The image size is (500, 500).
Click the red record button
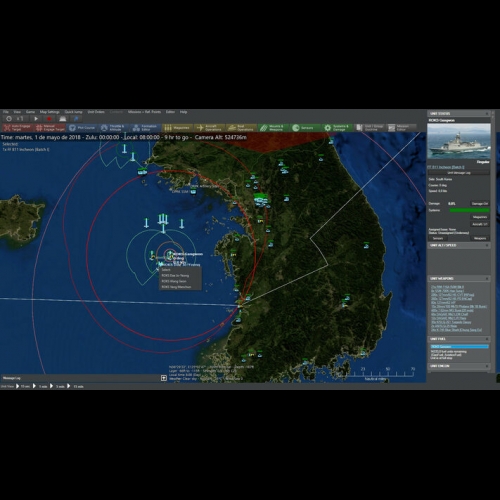point(49,119)
